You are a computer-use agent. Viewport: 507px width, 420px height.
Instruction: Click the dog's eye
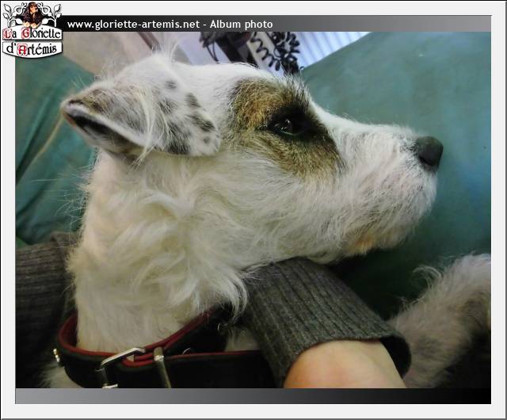[285, 124]
